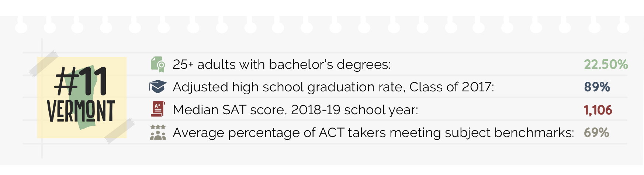The width and height of the screenshot is (644, 175).
Task: Click the graduation cap icon
Action: tap(158, 87)
